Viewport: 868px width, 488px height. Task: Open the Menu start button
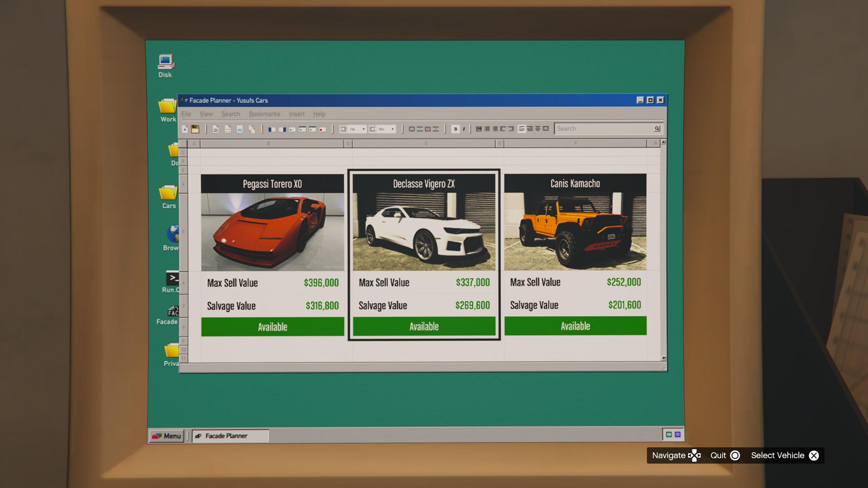pos(166,436)
